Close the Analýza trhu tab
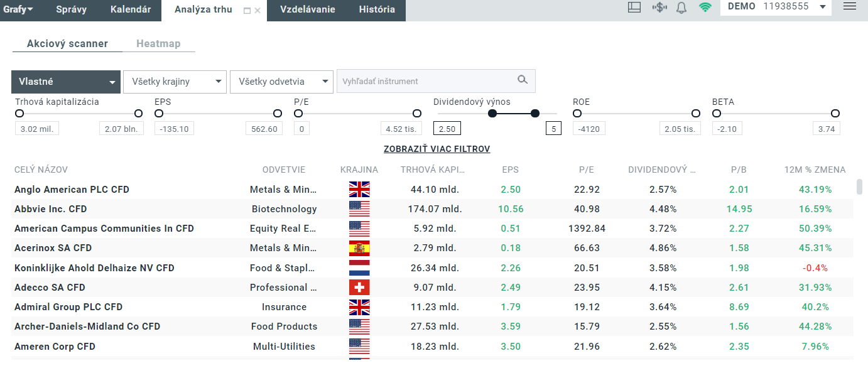868x378 pixels. [x=258, y=11]
